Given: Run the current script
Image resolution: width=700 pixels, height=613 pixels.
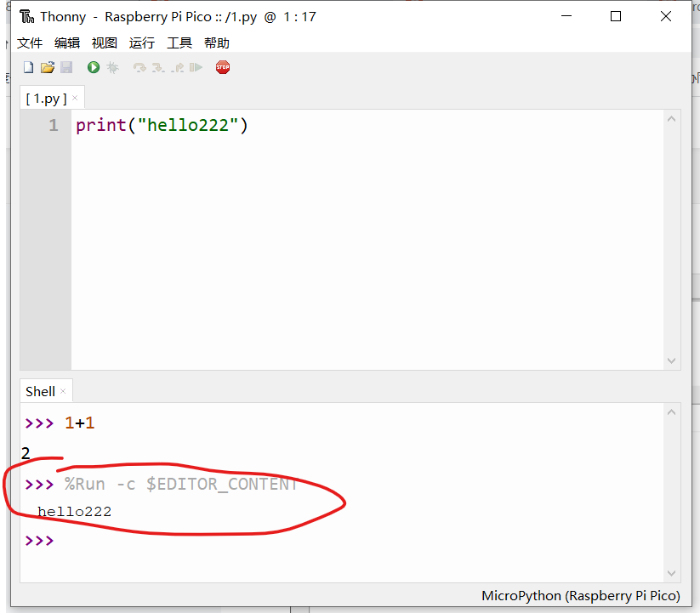Looking at the screenshot, I should click(94, 67).
